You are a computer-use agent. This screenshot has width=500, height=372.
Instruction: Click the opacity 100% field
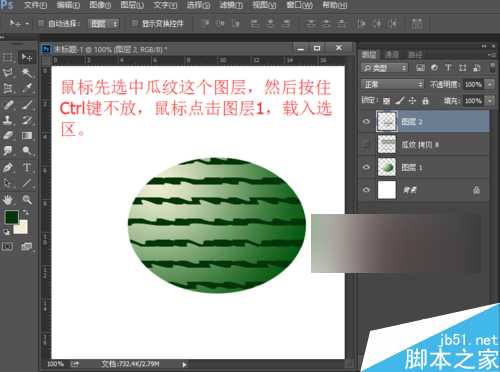pyautogui.click(x=473, y=84)
